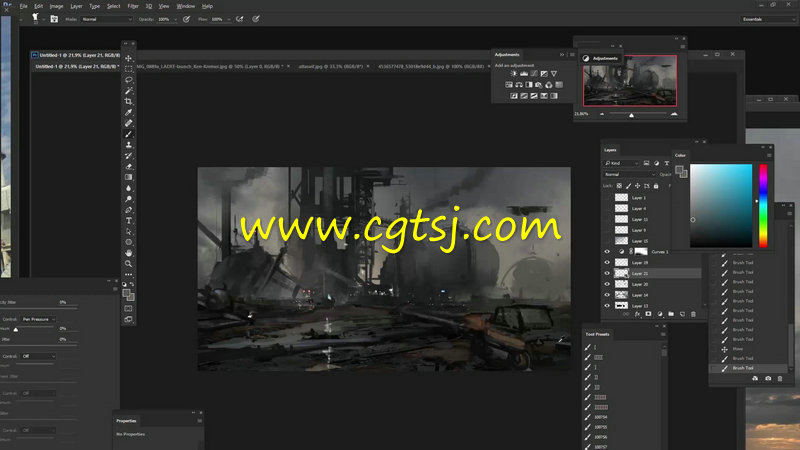
Task: Hide Layer 14 with eye icon
Action: click(x=607, y=295)
